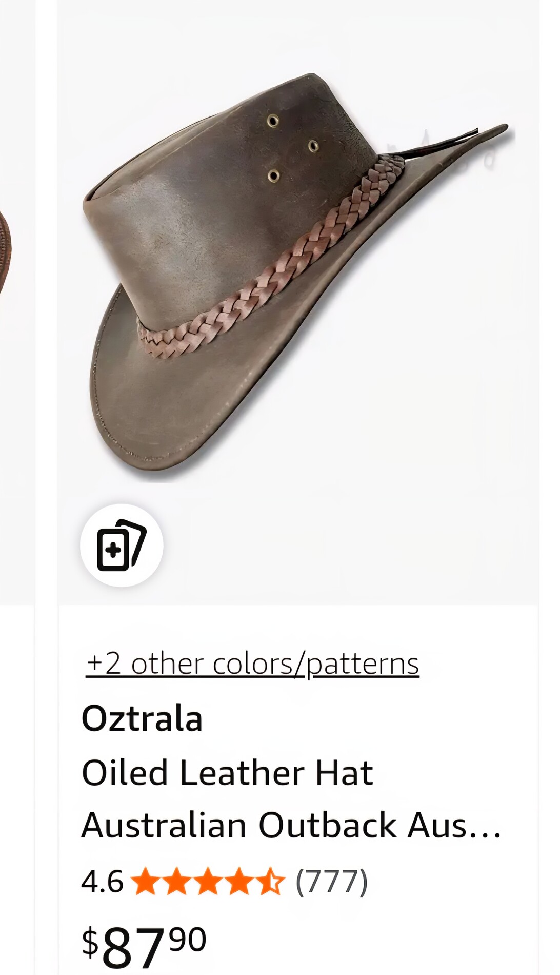This screenshot has width=560, height=975.
Task: Click the first orange star
Action: [146, 882]
